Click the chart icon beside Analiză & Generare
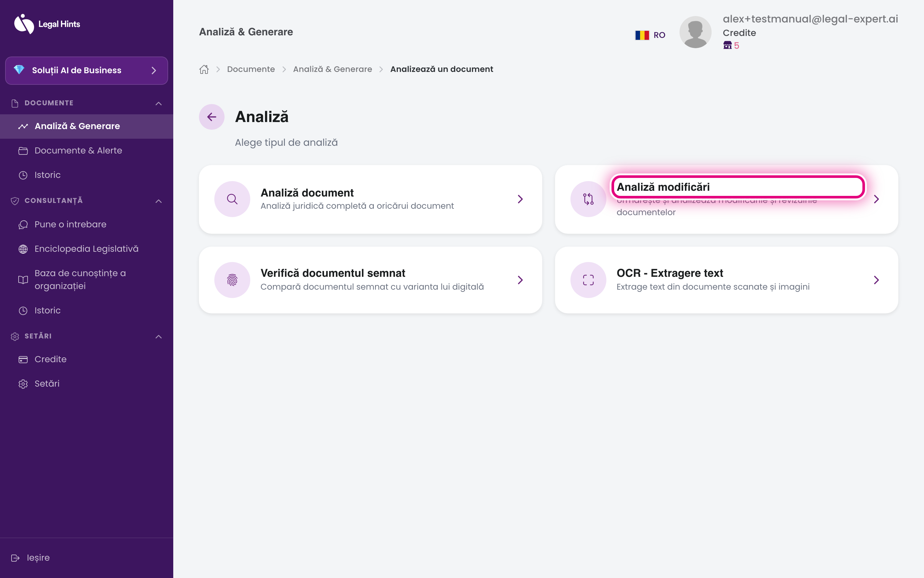 tap(23, 126)
